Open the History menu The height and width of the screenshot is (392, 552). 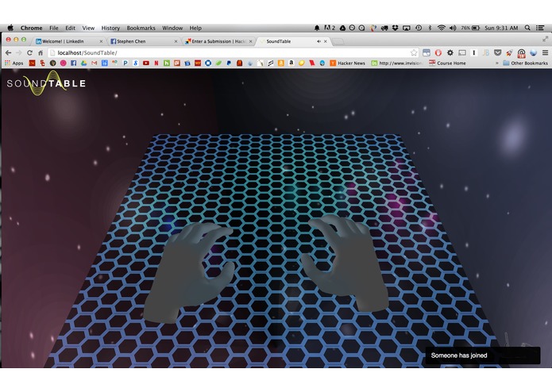[x=110, y=28]
